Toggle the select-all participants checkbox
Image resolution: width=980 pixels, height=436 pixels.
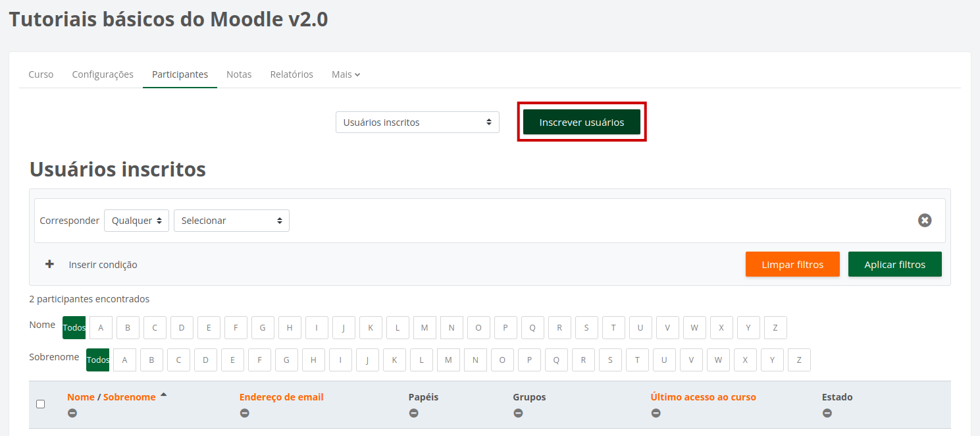[40, 404]
